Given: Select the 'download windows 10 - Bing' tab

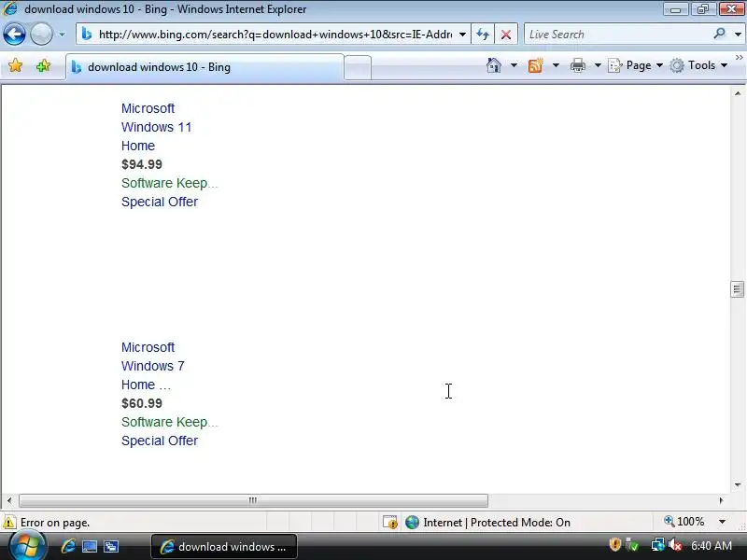Looking at the screenshot, I should pyautogui.click(x=204, y=67).
